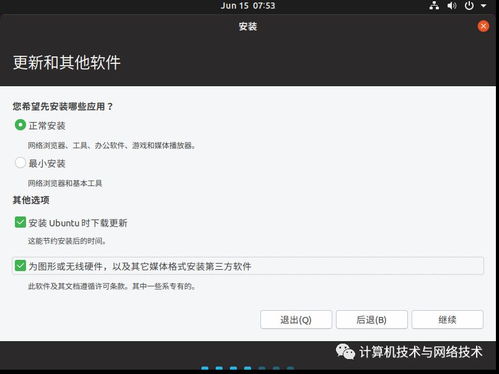Click the 其他选项 section label
The width and height of the screenshot is (499, 374).
click(31, 200)
